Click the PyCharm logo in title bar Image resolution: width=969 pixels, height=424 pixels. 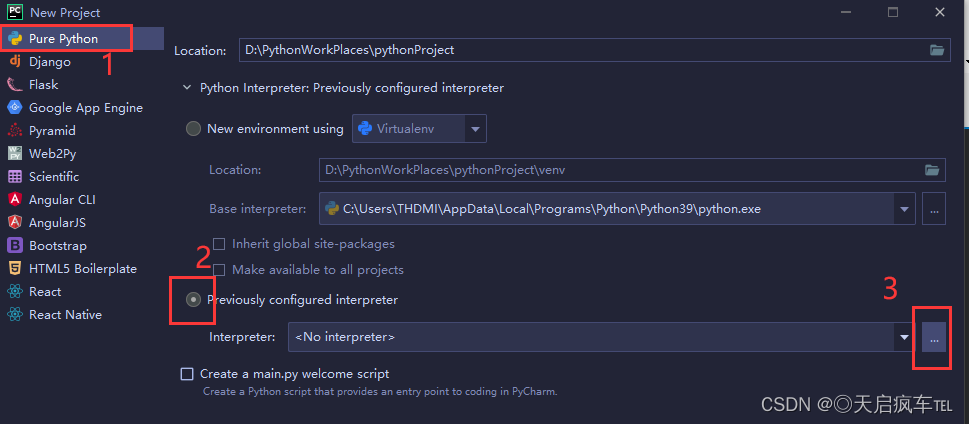coord(15,12)
